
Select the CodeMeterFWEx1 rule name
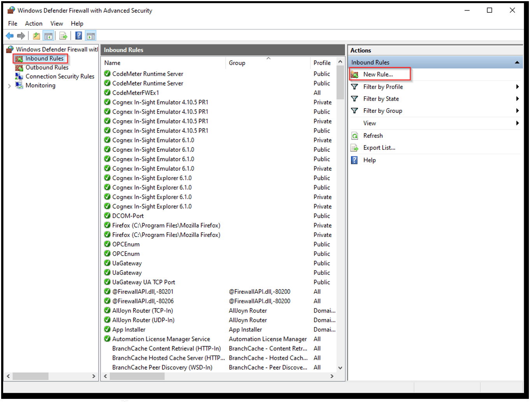135,93
